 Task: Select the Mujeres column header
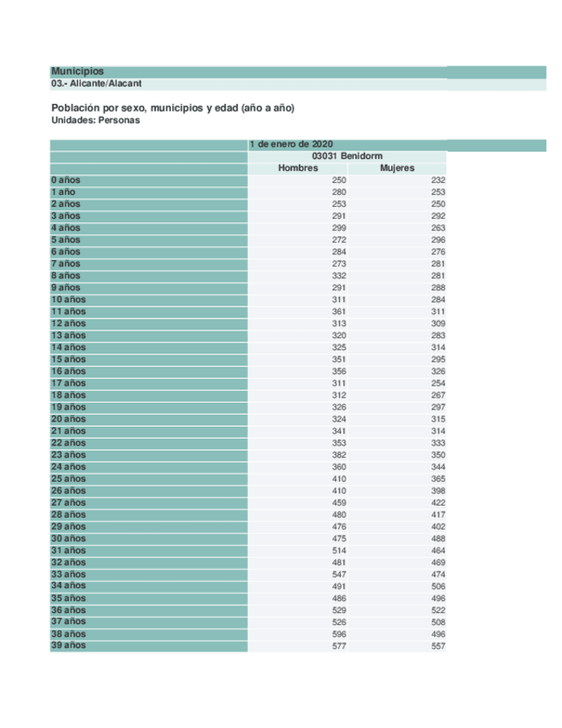tap(396, 168)
